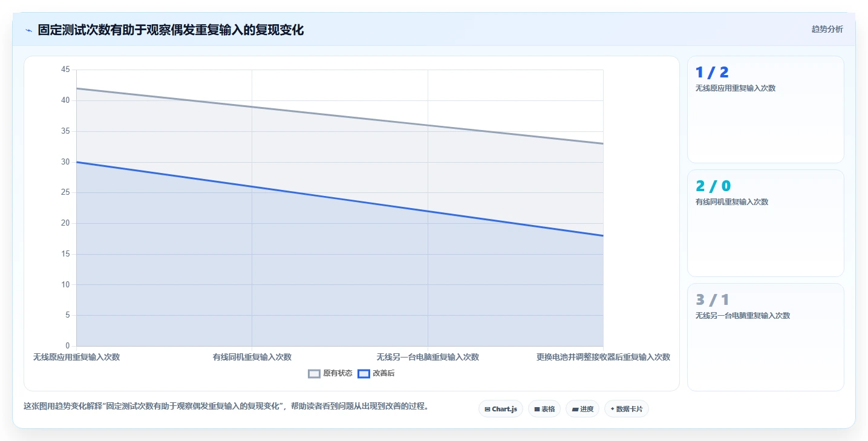Select the 进度 tag label
868x441 pixels.
[587, 410]
